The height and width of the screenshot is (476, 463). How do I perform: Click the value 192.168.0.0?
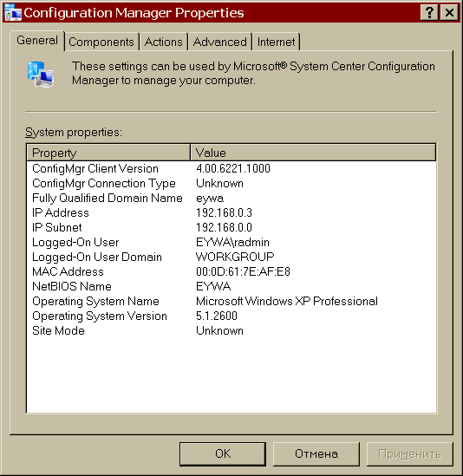coord(224,227)
